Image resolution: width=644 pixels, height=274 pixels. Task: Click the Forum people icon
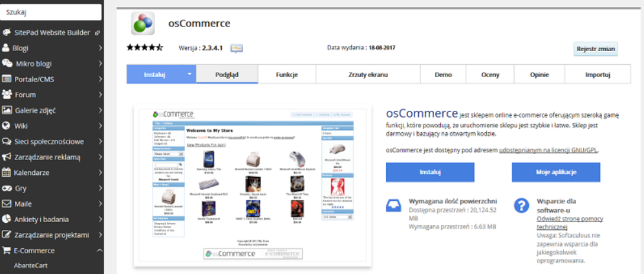[6, 95]
